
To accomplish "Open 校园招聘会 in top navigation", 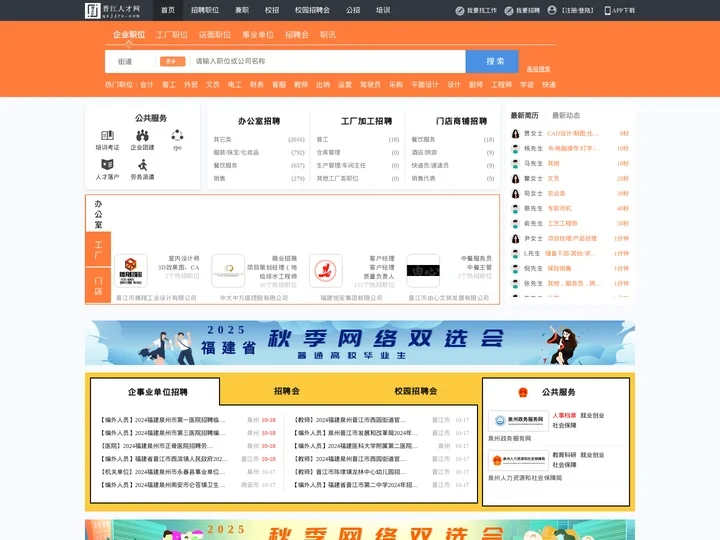I will click(312, 10).
